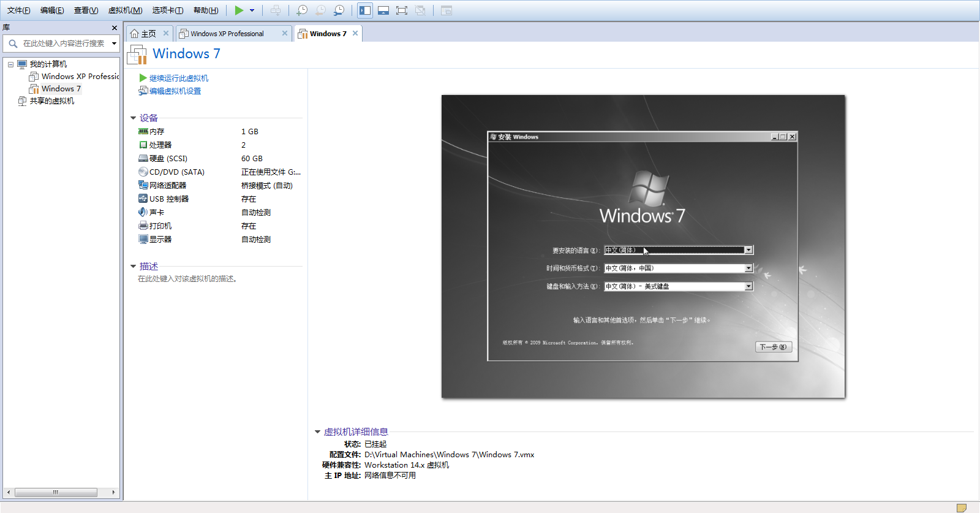Click the description text field placeholder
The image size is (980, 513).
point(187,279)
